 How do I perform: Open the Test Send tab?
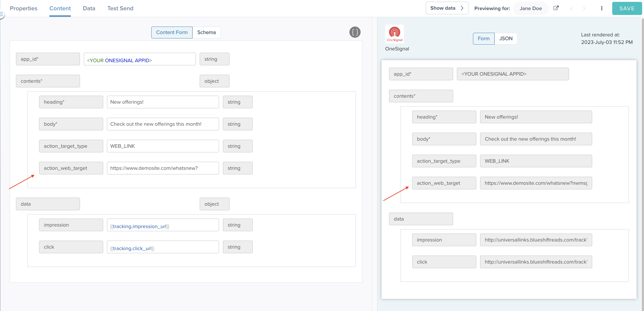click(x=120, y=8)
